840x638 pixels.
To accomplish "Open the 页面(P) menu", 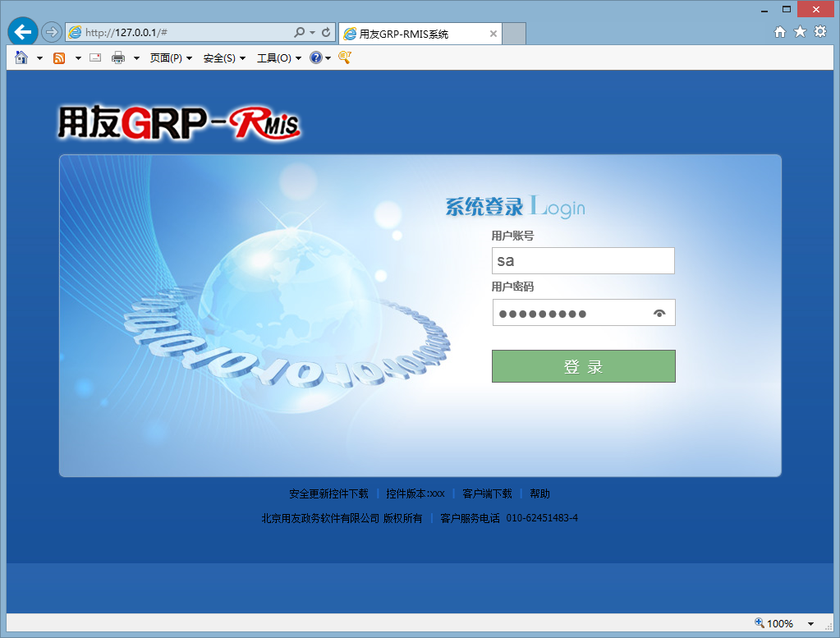I will click(171, 57).
